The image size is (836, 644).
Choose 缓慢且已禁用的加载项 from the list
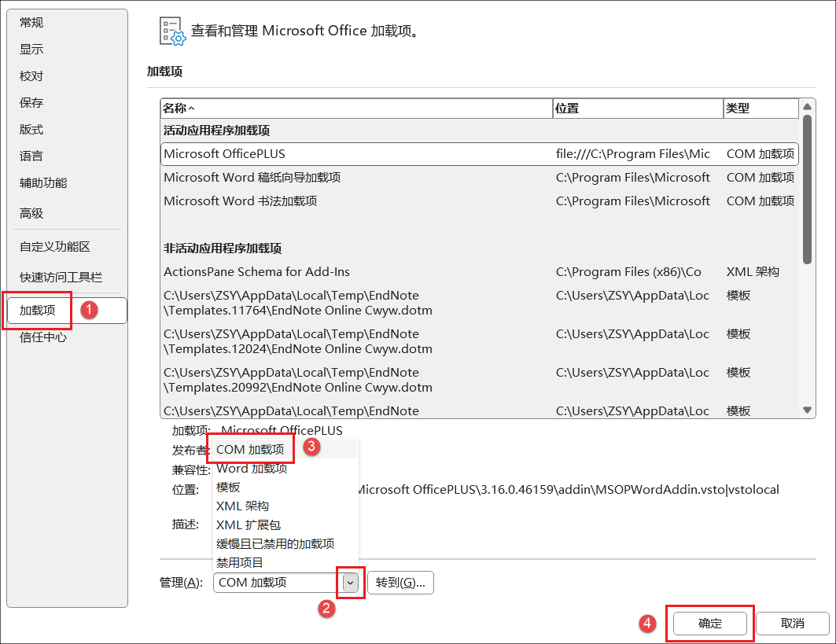tap(285, 544)
